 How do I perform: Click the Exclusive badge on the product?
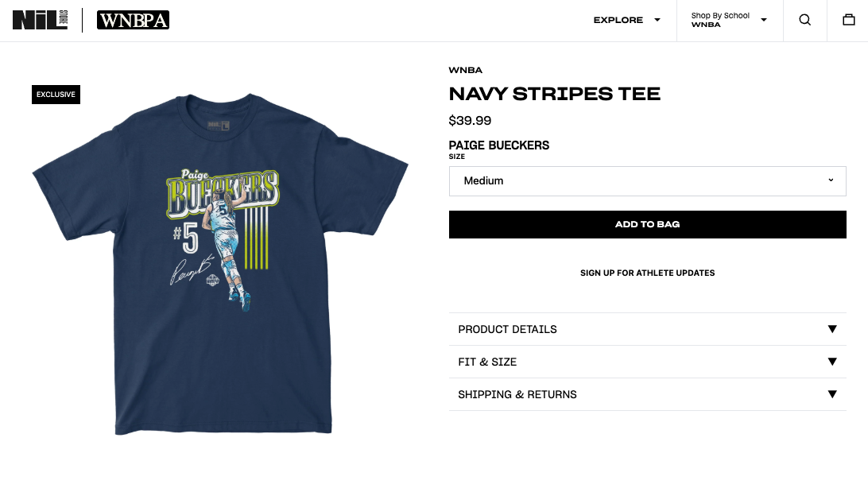coord(56,94)
